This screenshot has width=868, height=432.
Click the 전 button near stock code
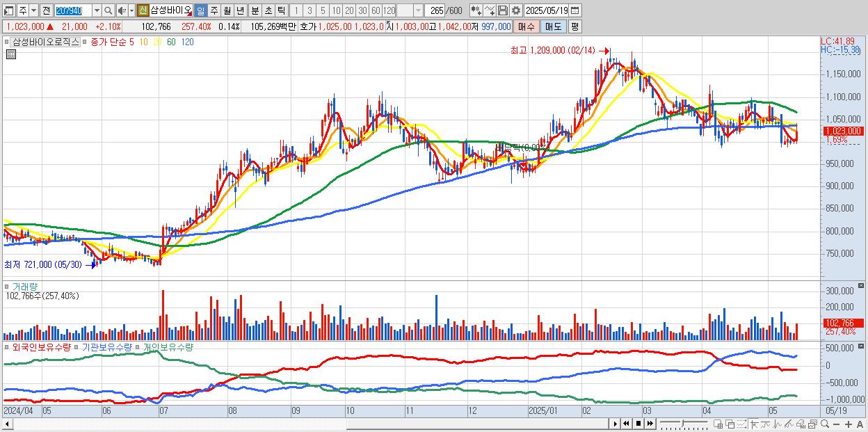point(46,10)
